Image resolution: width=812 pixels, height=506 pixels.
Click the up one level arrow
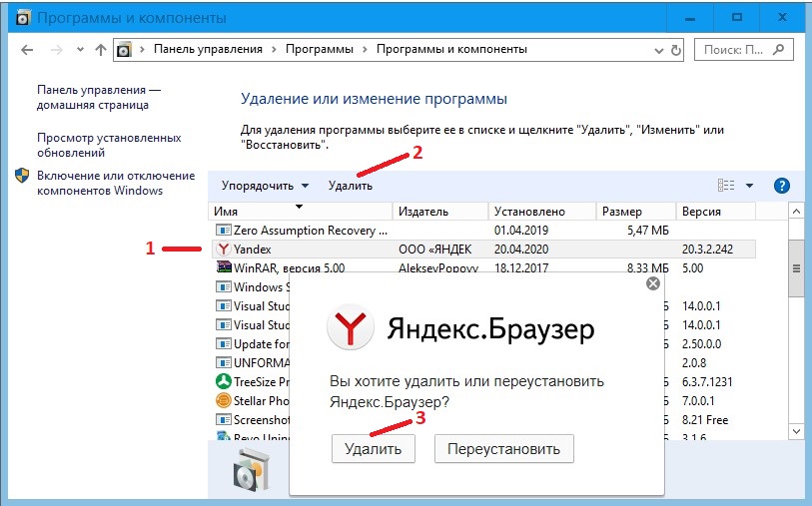(100, 49)
